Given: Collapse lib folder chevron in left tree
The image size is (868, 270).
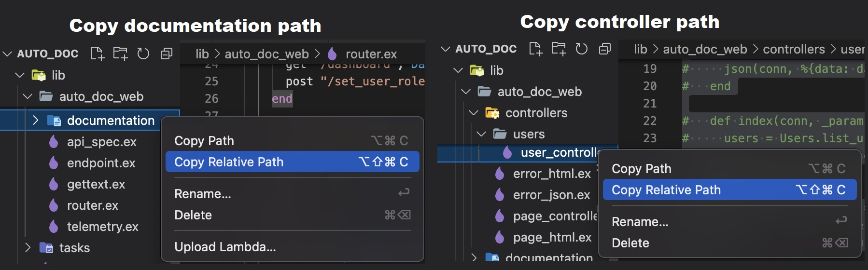Looking at the screenshot, I should 20,75.
